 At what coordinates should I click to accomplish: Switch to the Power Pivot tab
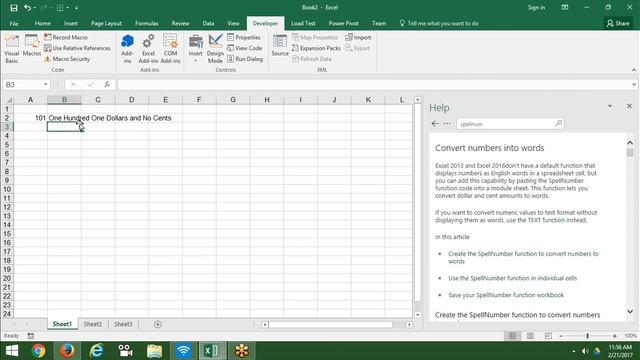[343, 23]
